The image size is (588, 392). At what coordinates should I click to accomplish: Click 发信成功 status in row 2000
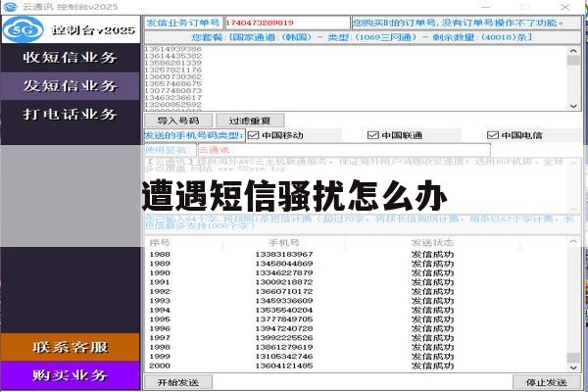pyautogui.click(x=432, y=366)
